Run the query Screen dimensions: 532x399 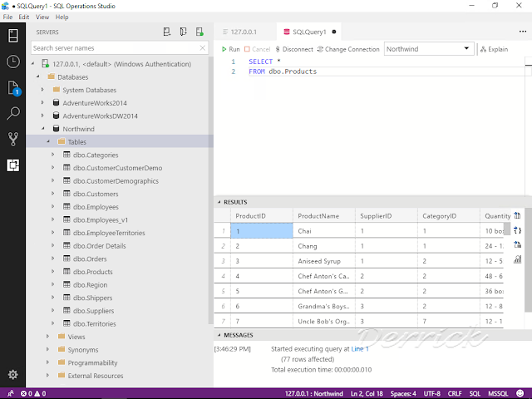click(231, 49)
